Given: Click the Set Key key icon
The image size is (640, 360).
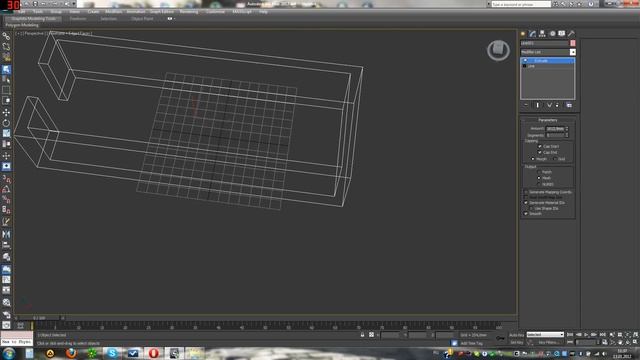Looking at the screenshot, I should pyautogui.click(x=500, y=338).
